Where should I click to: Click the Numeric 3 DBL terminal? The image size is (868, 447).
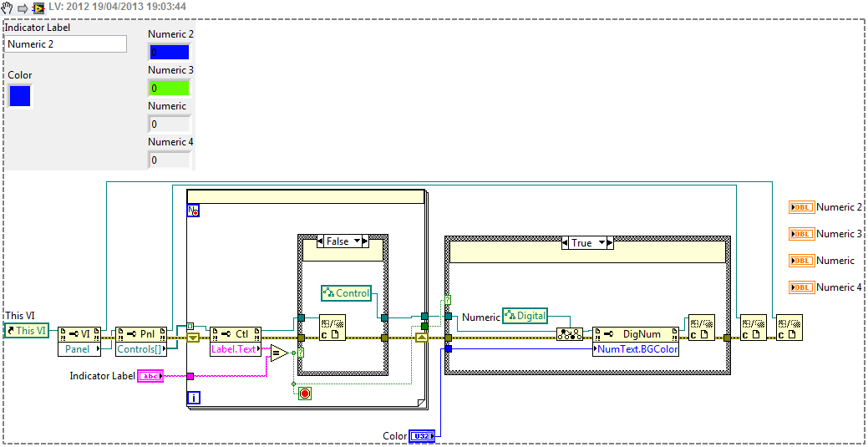tap(801, 234)
